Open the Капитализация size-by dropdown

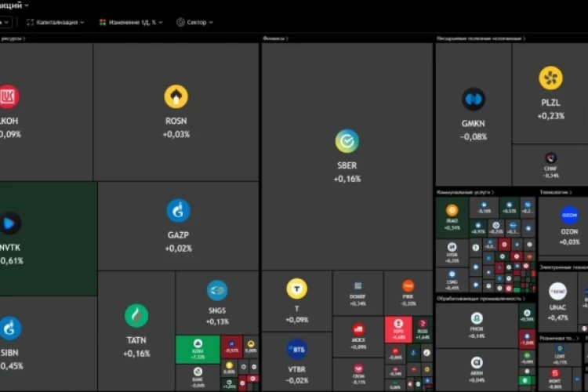56,23
